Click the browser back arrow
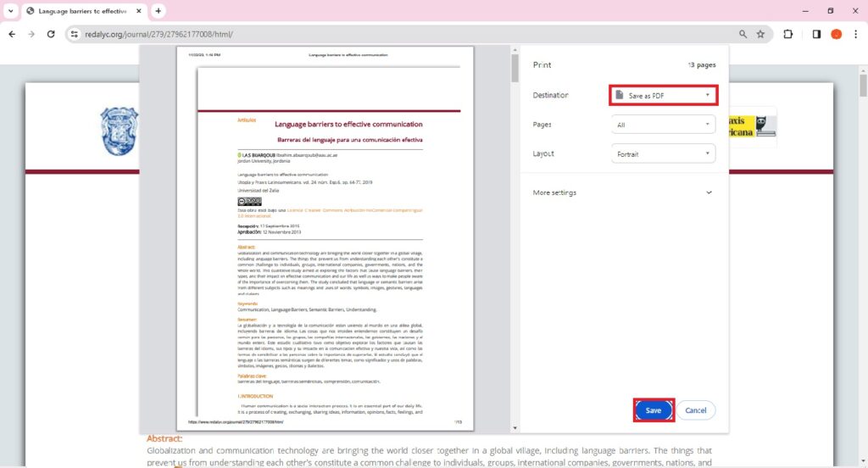The width and height of the screenshot is (868, 468). [12, 34]
